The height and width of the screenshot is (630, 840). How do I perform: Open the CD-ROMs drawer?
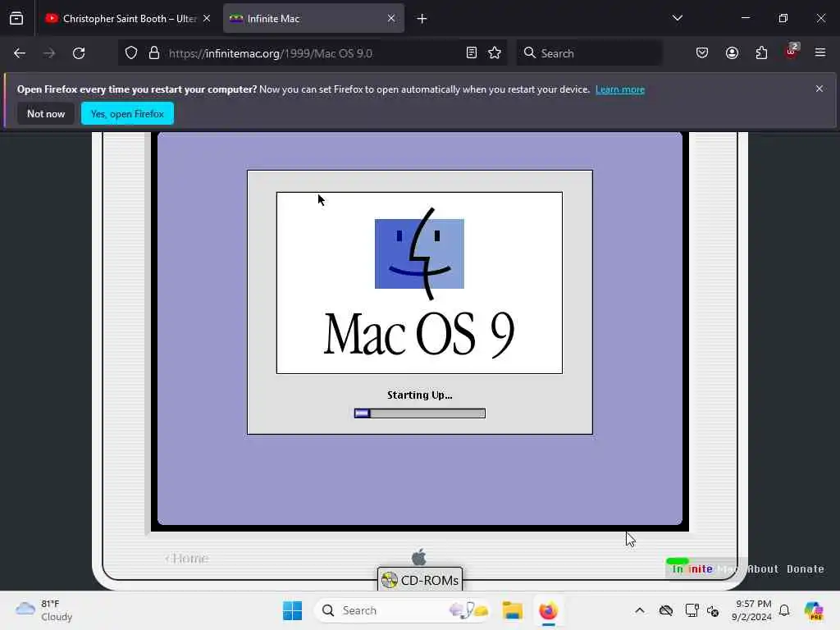point(420,580)
